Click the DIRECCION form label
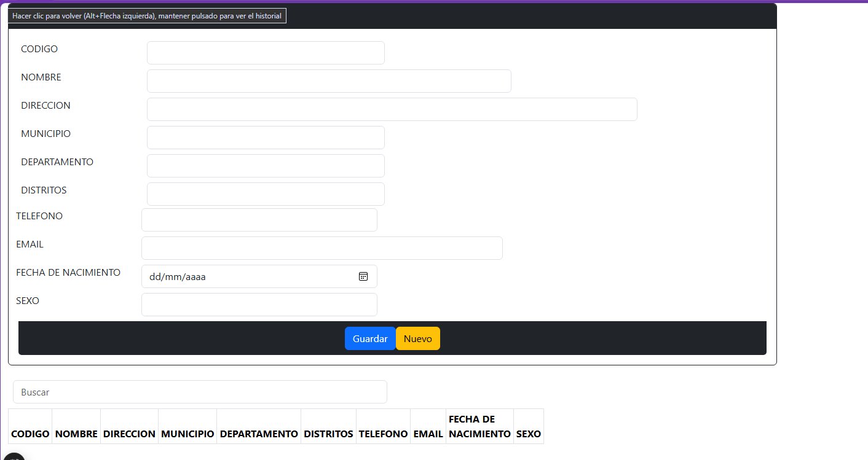Image resolution: width=868 pixels, height=460 pixels. click(x=45, y=105)
